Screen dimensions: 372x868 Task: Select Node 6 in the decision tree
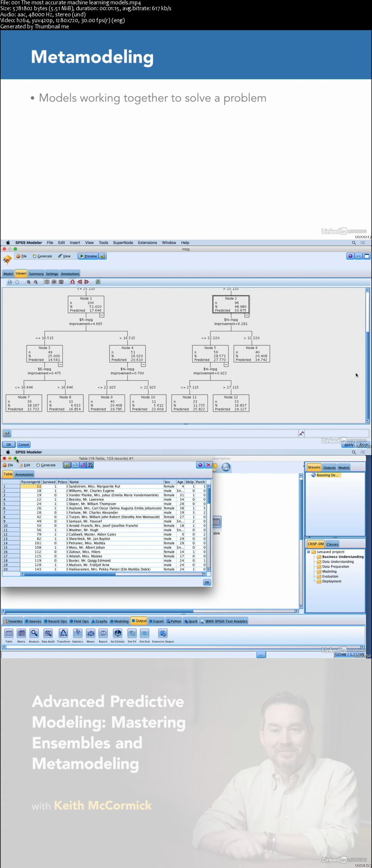click(x=252, y=354)
